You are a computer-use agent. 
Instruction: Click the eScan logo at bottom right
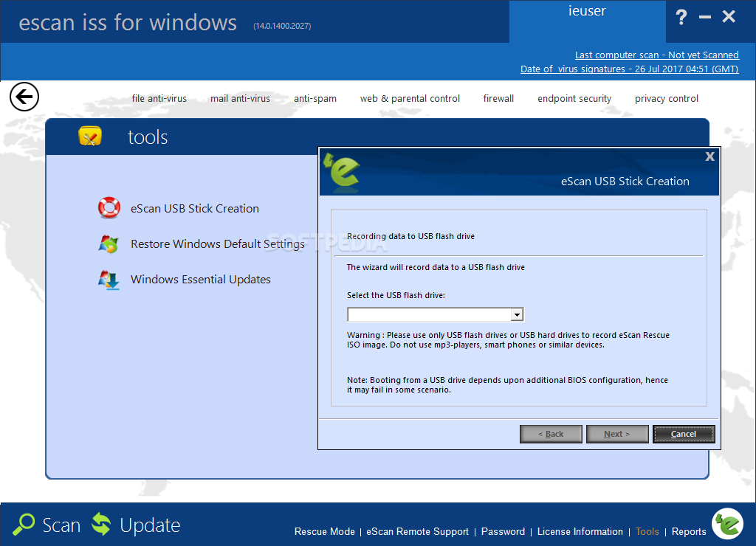pyautogui.click(x=727, y=523)
